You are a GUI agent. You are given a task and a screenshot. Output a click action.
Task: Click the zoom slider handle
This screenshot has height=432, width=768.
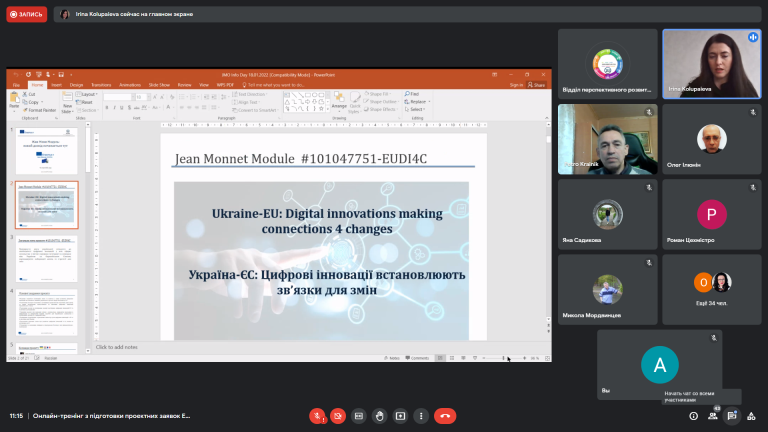pos(503,358)
